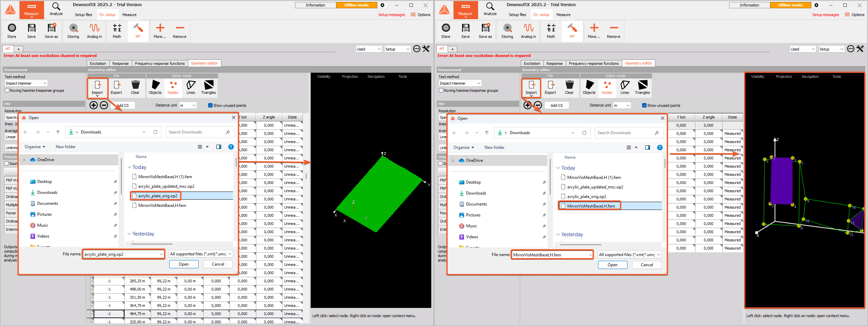Toggle Show unused points in right window
868x326 pixels.
[644, 105]
